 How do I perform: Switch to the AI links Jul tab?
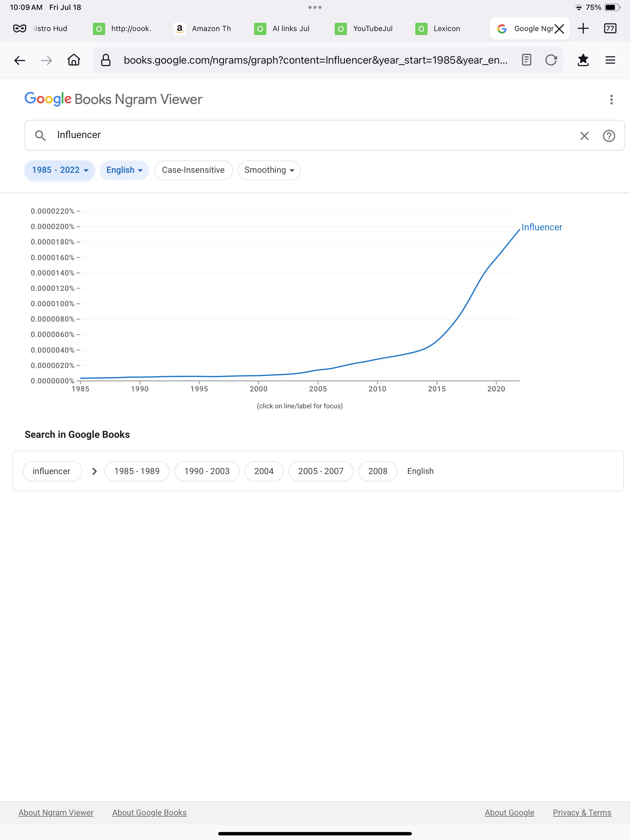tap(282, 29)
